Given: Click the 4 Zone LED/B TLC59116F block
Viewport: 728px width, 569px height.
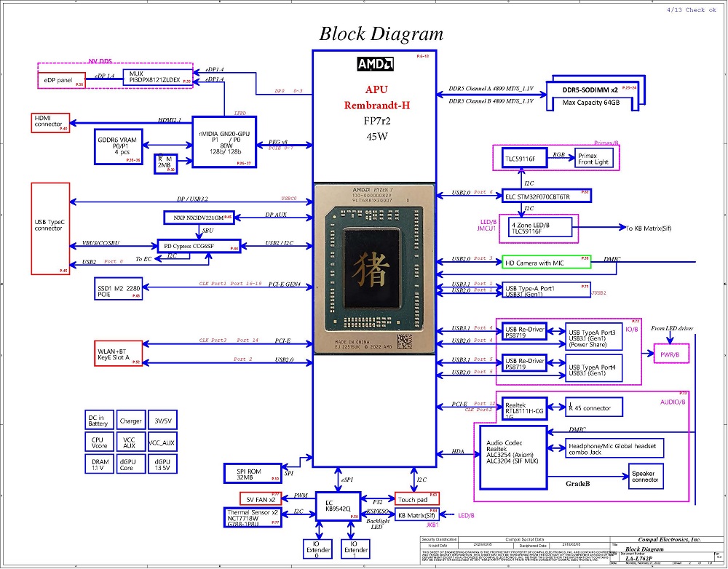Looking at the screenshot, I should 539,228.
